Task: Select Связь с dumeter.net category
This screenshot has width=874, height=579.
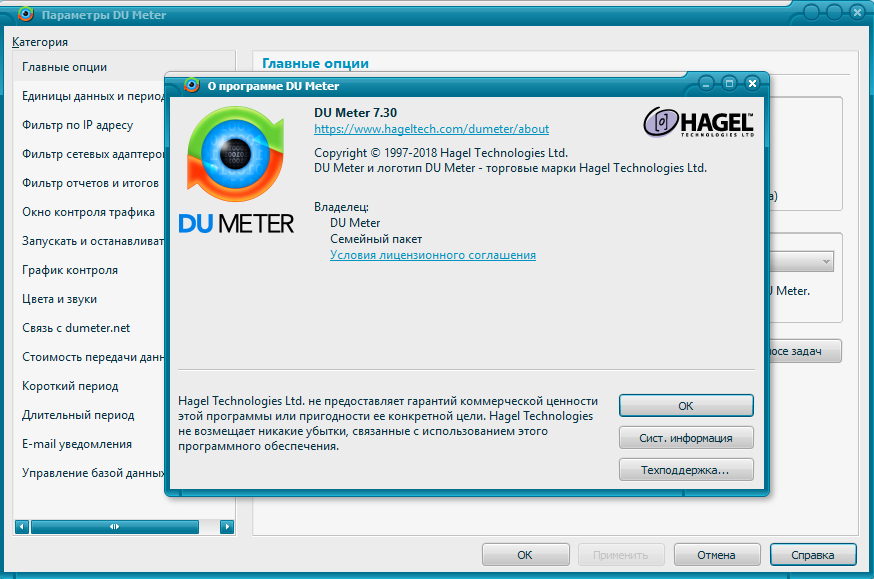Action: (89, 328)
